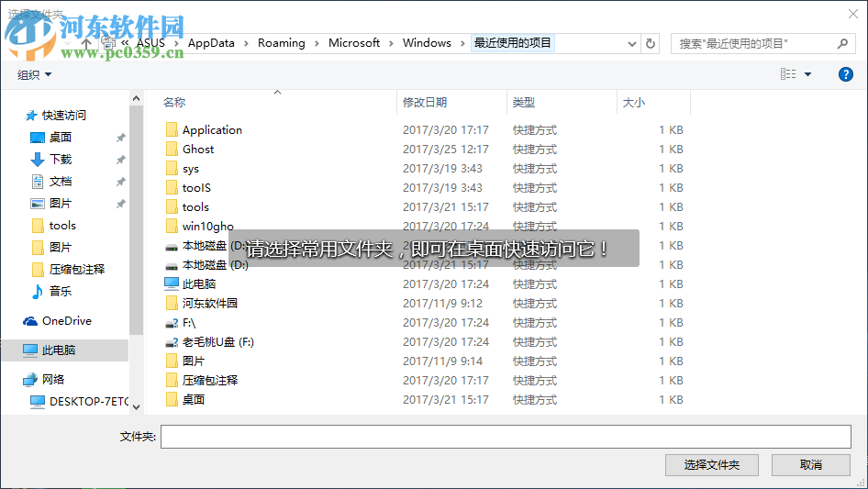Click the 2017/11/9 9:14 date cell
This screenshot has width=868, height=489.
pos(442,361)
